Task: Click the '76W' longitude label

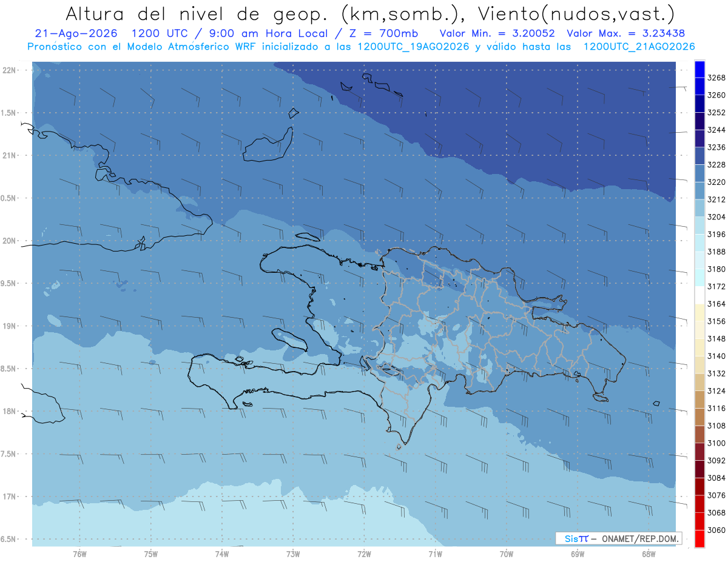Action: pyautogui.click(x=79, y=554)
